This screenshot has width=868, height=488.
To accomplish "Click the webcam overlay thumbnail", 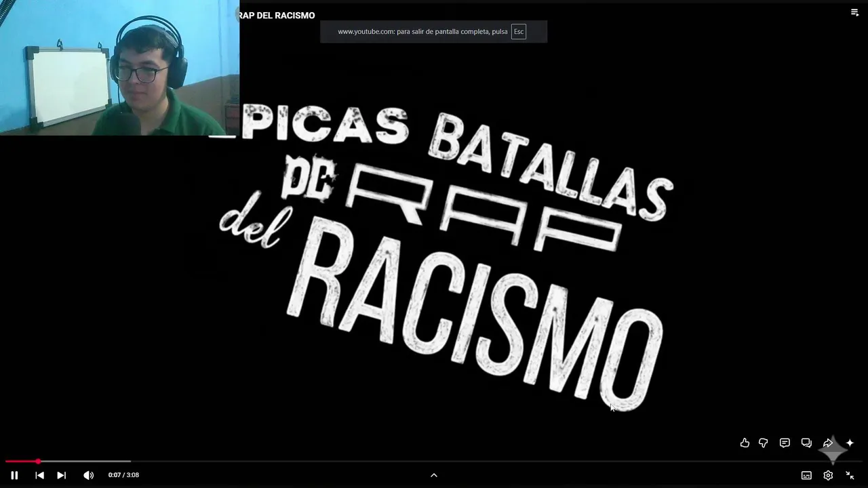I will (x=119, y=68).
